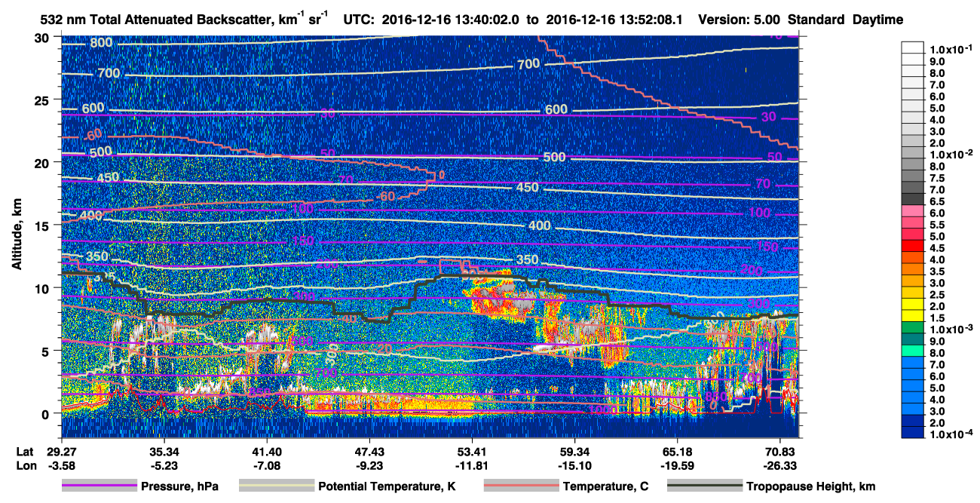
Task: Click longitude value -15.10
Action: coord(575,465)
